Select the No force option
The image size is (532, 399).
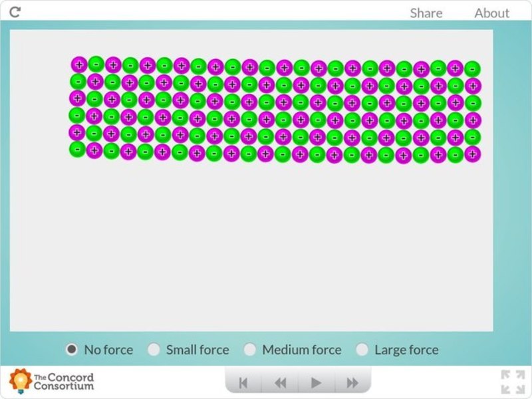tap(71, 349)
